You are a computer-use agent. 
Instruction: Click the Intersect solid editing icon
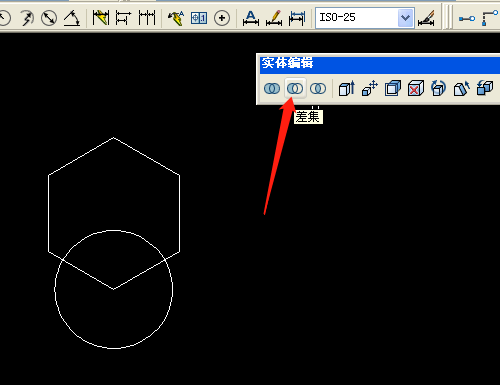pyautogui.click(x=318, y=88)
